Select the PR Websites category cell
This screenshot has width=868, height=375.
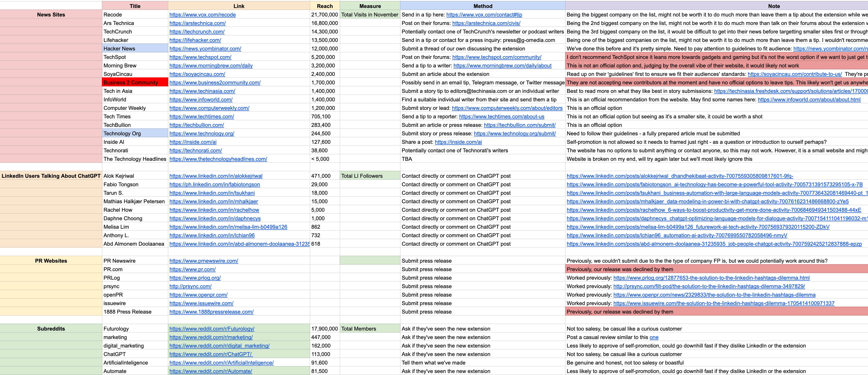click(51, 261)
